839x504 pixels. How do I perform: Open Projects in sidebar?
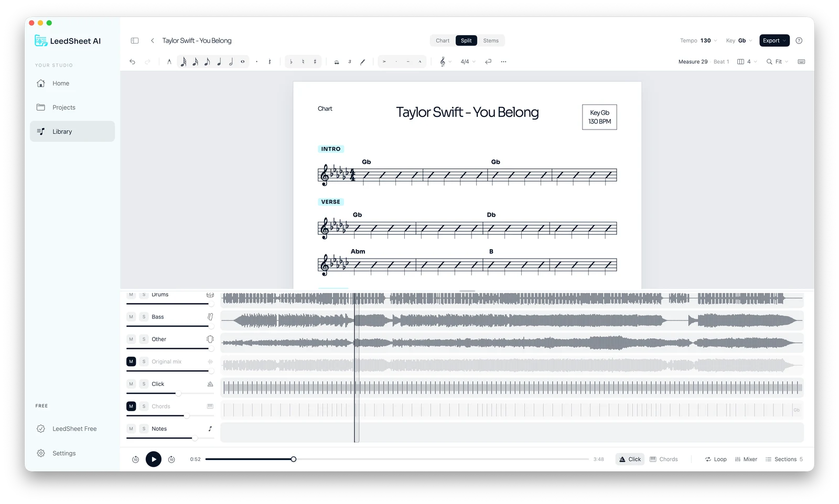click(72, 108)
